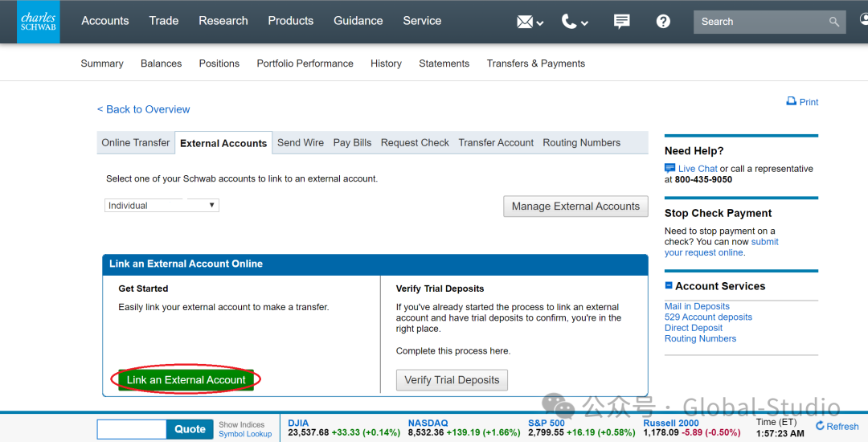Open the Individual account dropdown
Viewport: 868px width, 442px height.
click(x=162, y=205)
